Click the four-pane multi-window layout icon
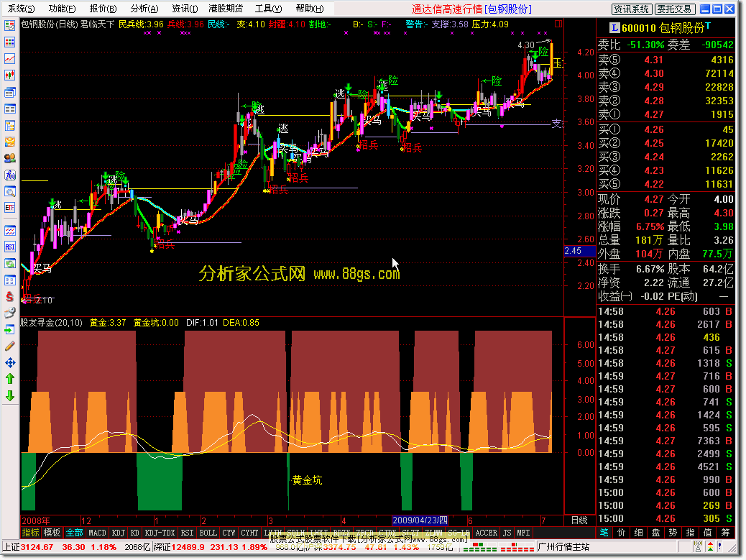The height and width of the screenshot is (560, 746). click(9, 280)
